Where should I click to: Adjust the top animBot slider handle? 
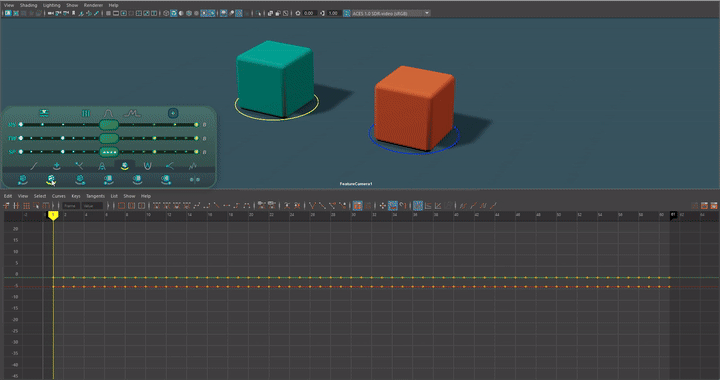[109, 124]
